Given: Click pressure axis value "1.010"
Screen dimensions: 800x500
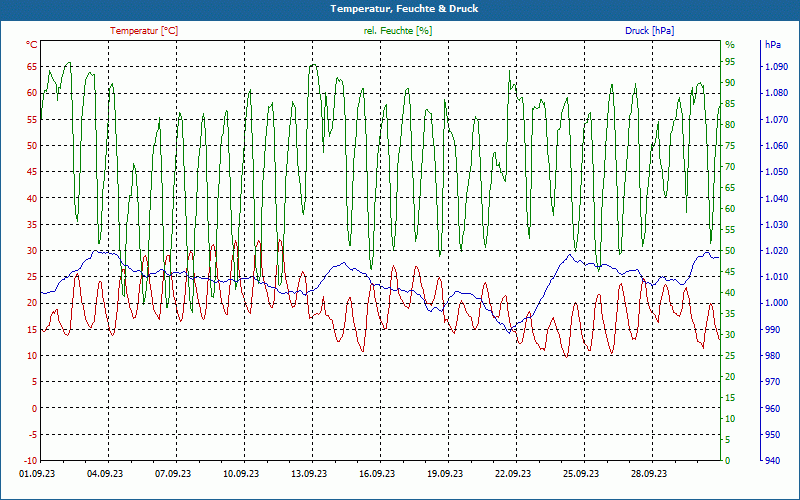Looking at the screenshot, I should pos(777,277).
